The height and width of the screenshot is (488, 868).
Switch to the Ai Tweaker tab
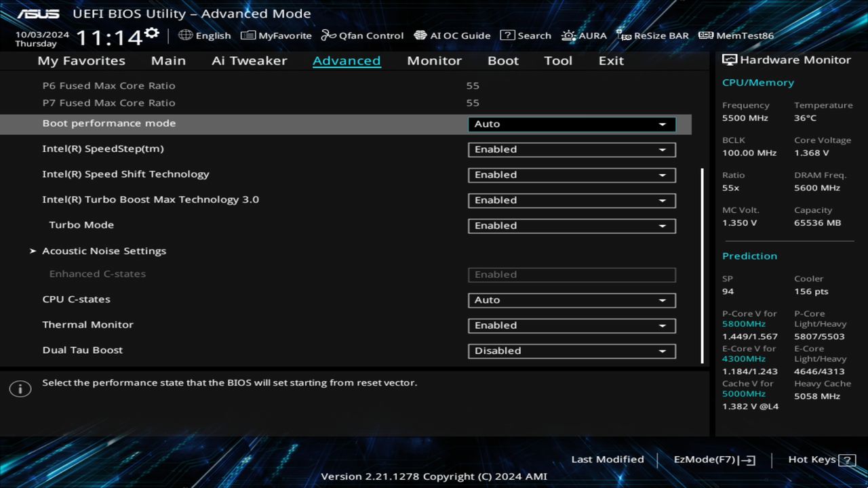pyautogui.click(x=249, y=60)
